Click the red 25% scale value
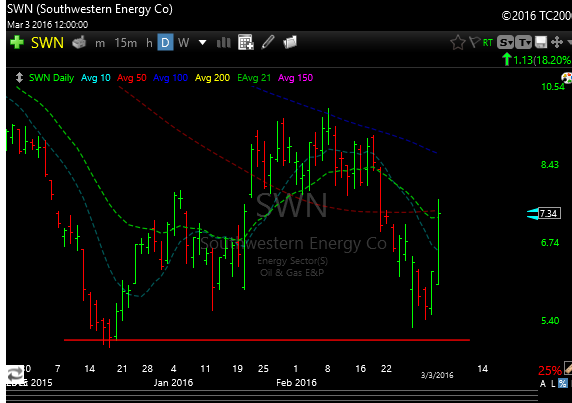This screenshot has width=572, height=403. coord(550,371)
